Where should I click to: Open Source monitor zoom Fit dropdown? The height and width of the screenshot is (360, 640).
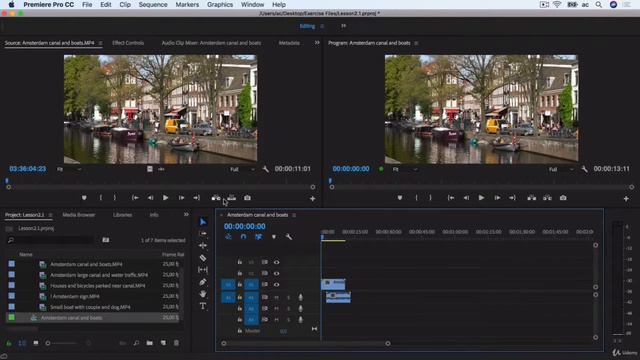[69, 169]
